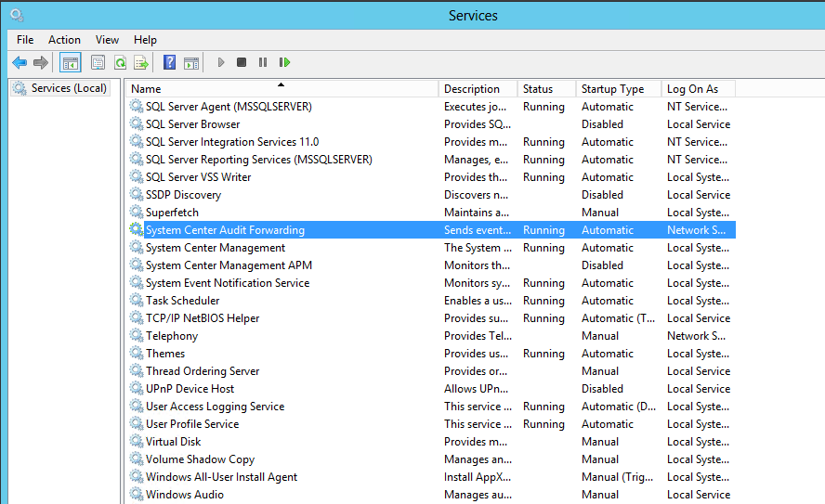Click the gear icon beside Themes
This screenshot has height=504, width=825.
137,353
